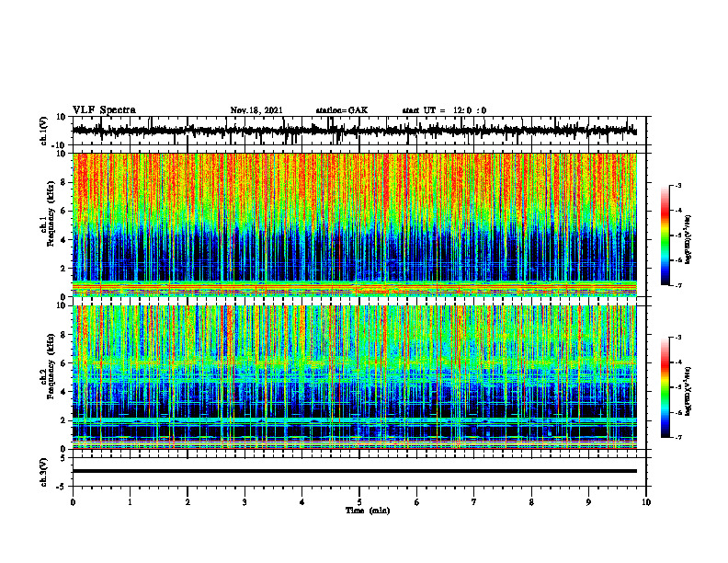Click the ch.1 colorbar log(PSD) unit label
728x563 pixels.
pyautogui.click(x=688, y=239)
